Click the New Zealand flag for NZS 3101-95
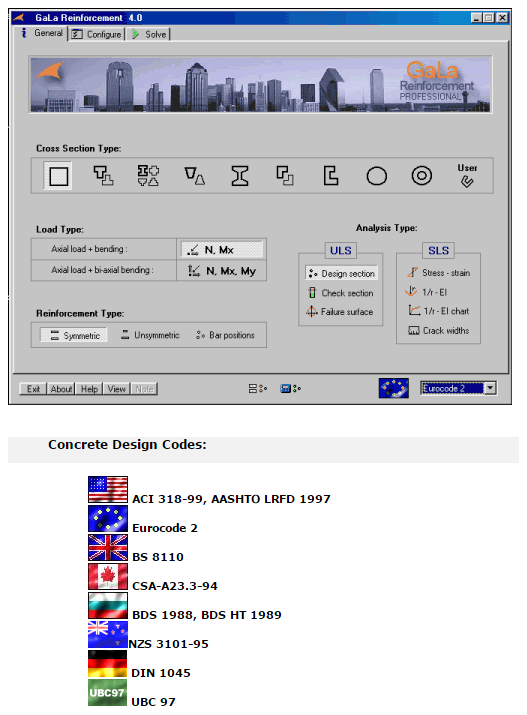Viewport: 527px width, 715px height. coord(108,635)
